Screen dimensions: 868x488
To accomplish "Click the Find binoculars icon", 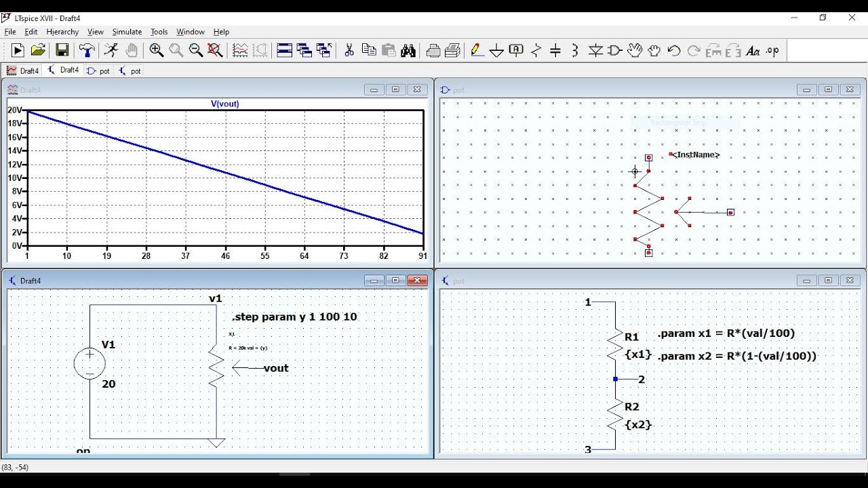I will pos(408,50).
